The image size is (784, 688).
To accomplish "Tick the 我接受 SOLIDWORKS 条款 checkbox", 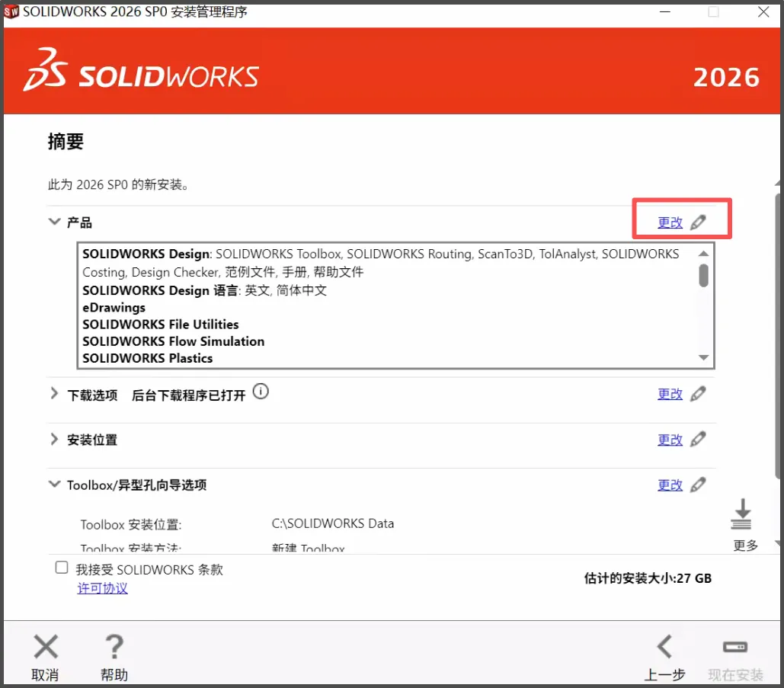I will (x=62, y=568).
